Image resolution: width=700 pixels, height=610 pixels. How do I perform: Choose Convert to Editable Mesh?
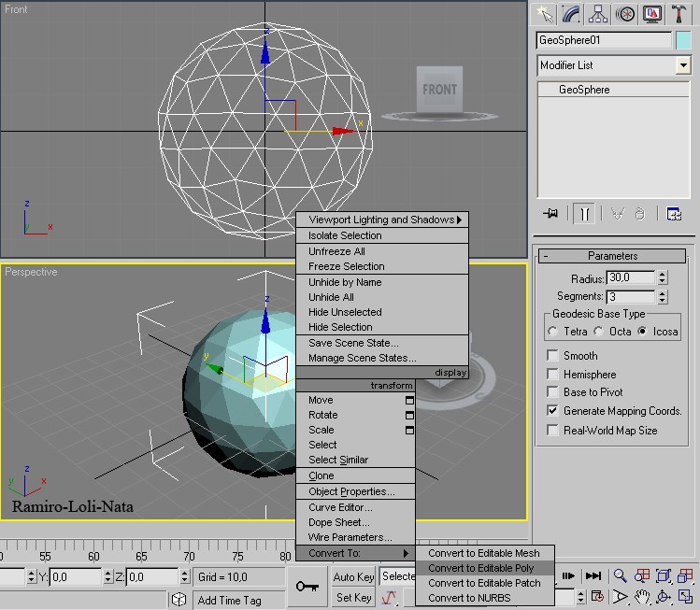485,553
